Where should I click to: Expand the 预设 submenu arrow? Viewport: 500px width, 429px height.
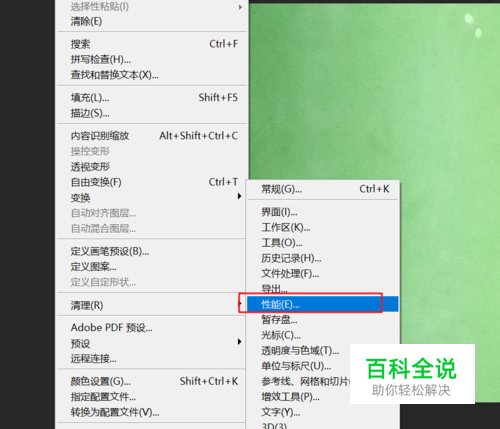(239, 342)
